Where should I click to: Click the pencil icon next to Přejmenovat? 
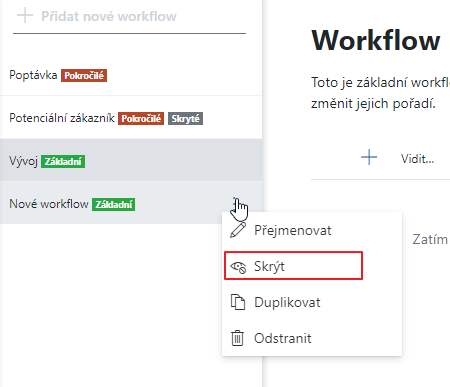click(x=238, y=230)
